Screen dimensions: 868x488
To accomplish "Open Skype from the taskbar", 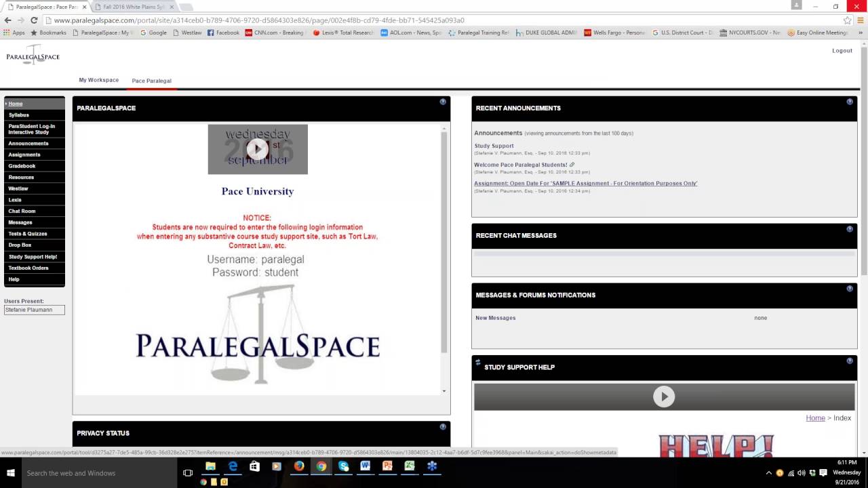I will pos(343,466).
